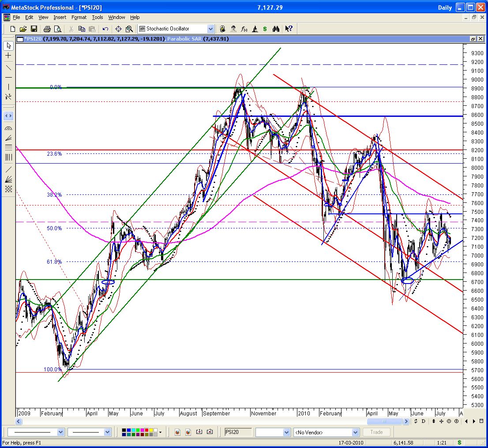488x448 pixels.
Task: Click the four-way arrows icon at bottom right
Action: (x=441, y=421)
